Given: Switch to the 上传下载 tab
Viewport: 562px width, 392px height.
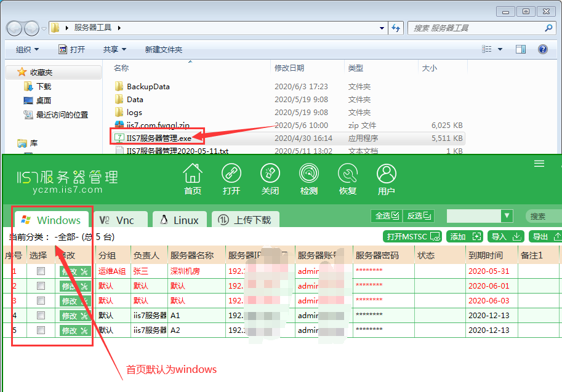Looking at the screenshot, I should coord(246,220).
